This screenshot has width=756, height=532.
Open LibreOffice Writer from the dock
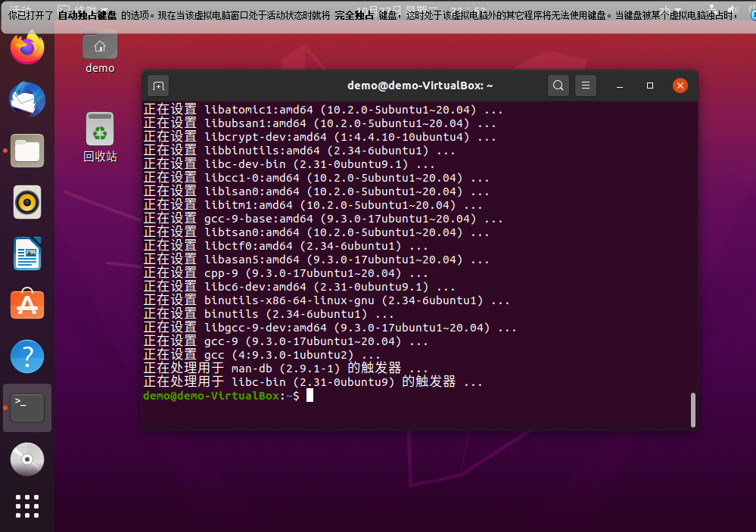point(27,254)
